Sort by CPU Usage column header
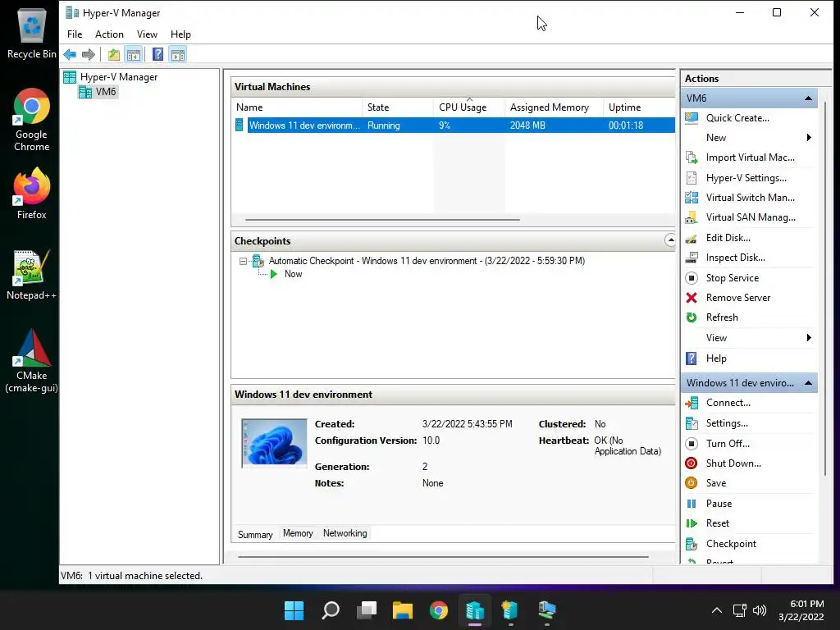This screenshot has height=630, width=840. point(468,107)
